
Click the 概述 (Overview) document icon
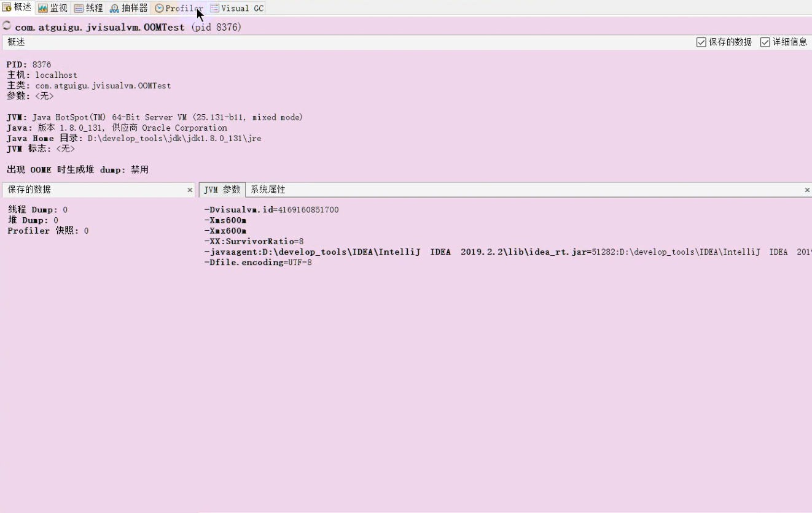point(6,8)
